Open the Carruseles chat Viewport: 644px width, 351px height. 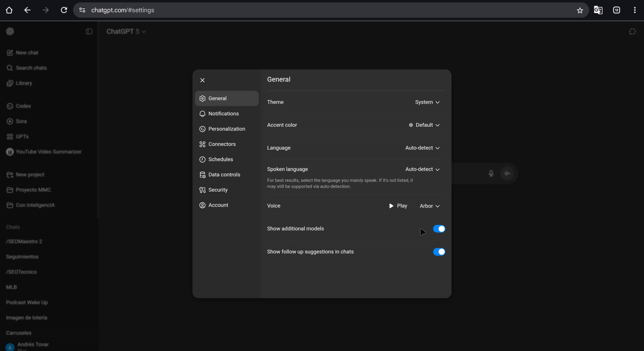click(x=49, y=333)
